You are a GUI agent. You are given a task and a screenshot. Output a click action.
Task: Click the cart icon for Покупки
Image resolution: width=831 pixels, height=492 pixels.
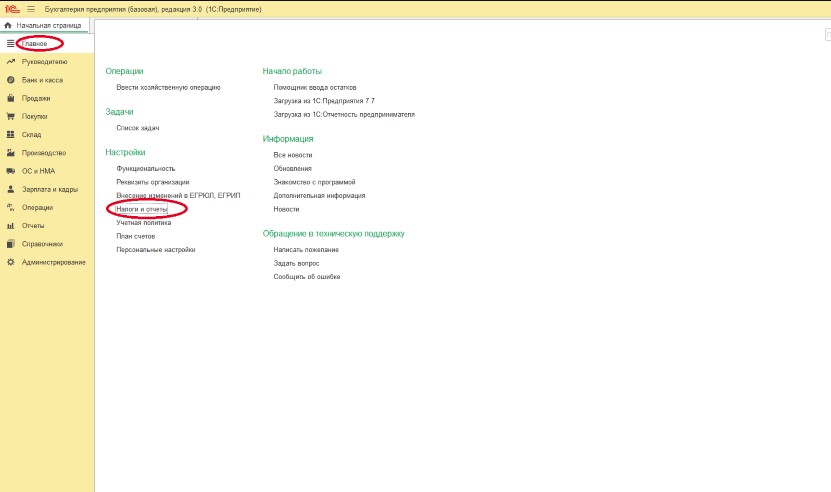[10, 116]
